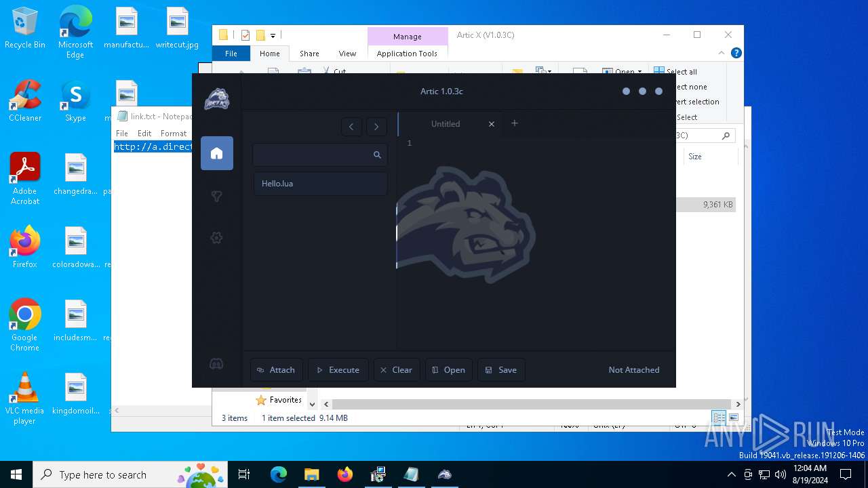Click the Execute button
The width and height of the screenshot is (868, 488).
338,370
